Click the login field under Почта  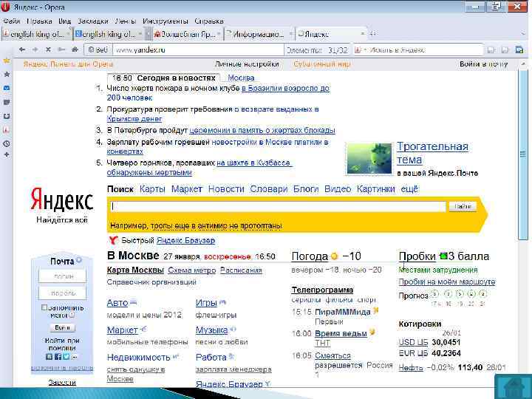62,276
